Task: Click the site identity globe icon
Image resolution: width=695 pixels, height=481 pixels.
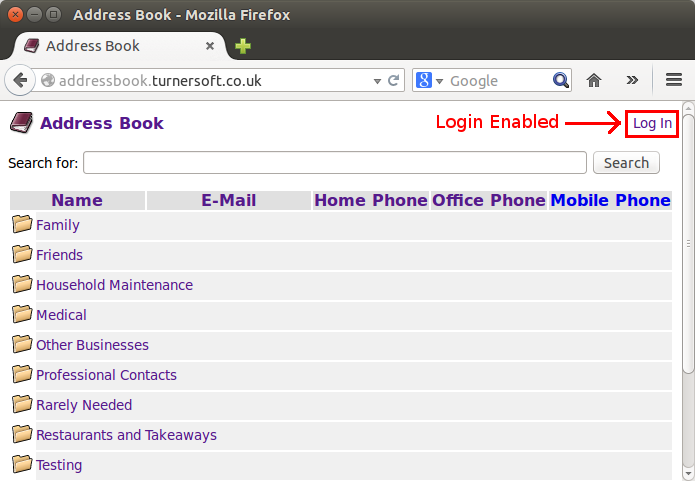Action: coord(48,80)
